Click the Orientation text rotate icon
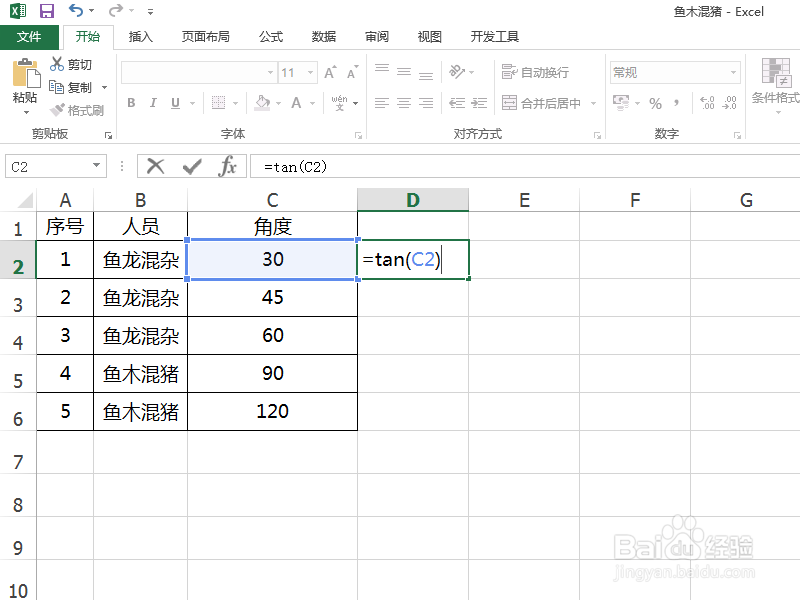This screenshot has height=600, width=800. pos(457,72)
